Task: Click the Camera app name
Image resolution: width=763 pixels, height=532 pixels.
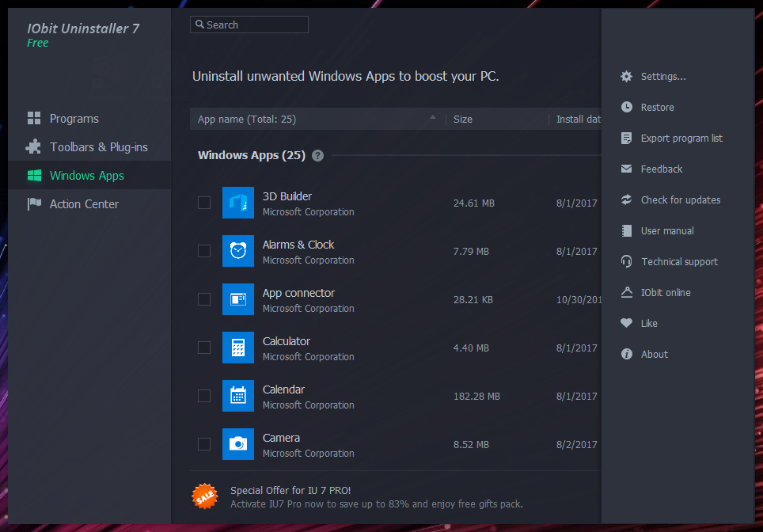Action: point(281,438)
